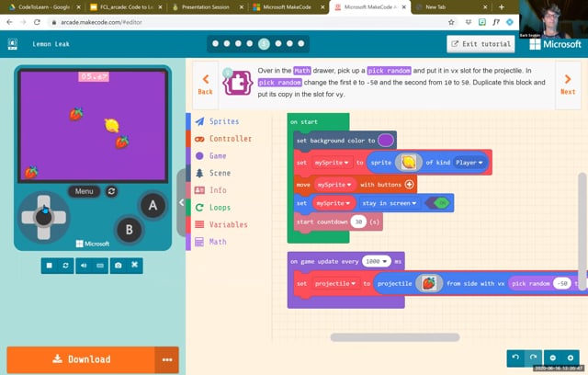
Task: Open the stay in screen dropdown
Action: point(389,203)
